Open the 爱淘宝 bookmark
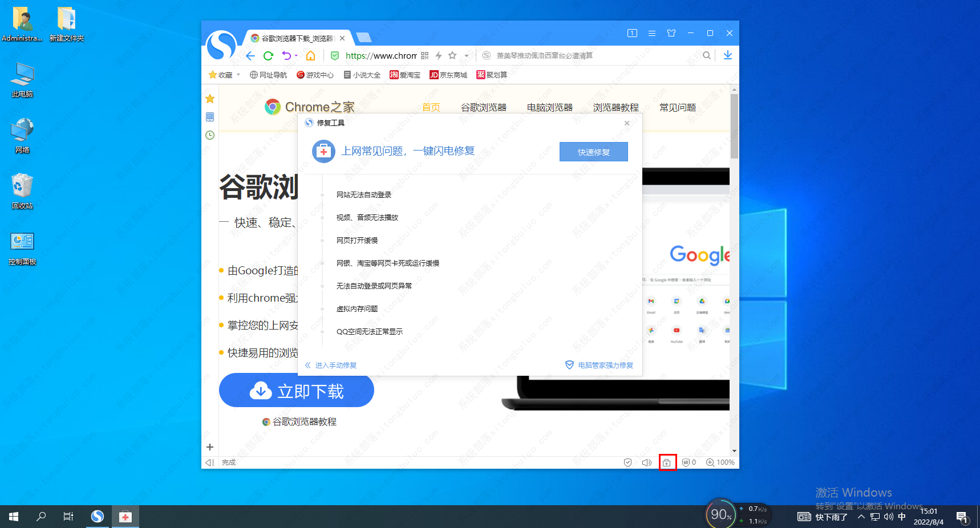The image size is (980, 528). pos(405,75)
